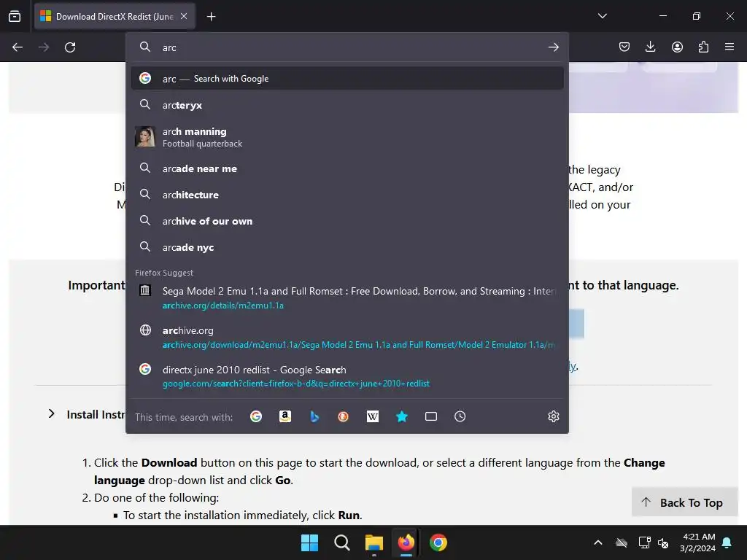Open the network status tray icon

click(644, 542)
